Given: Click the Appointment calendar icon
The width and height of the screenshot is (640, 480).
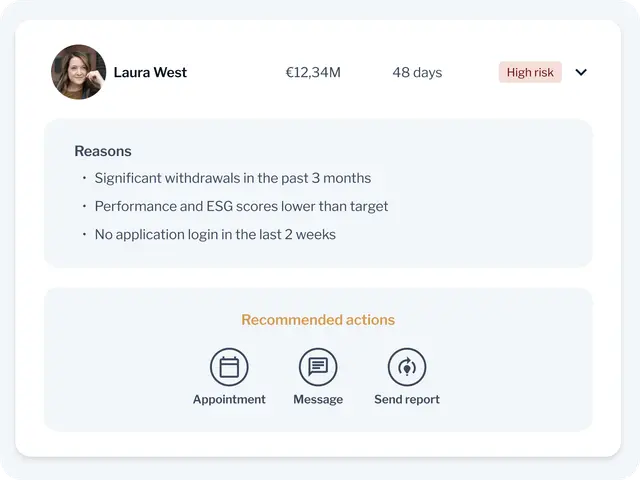Looking at the screenshot, I should (x=229, y=367).
